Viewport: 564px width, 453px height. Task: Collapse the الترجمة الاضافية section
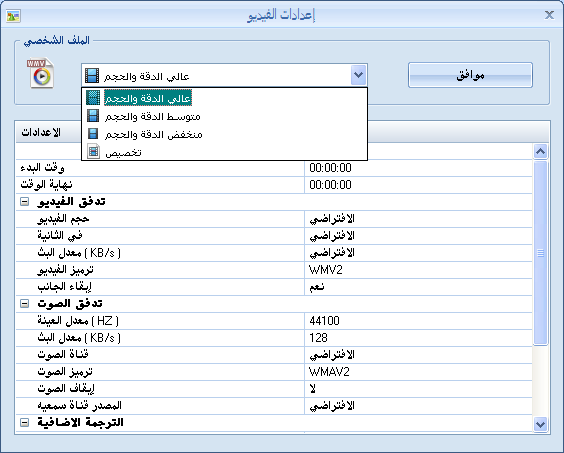[x=24, y=423]
